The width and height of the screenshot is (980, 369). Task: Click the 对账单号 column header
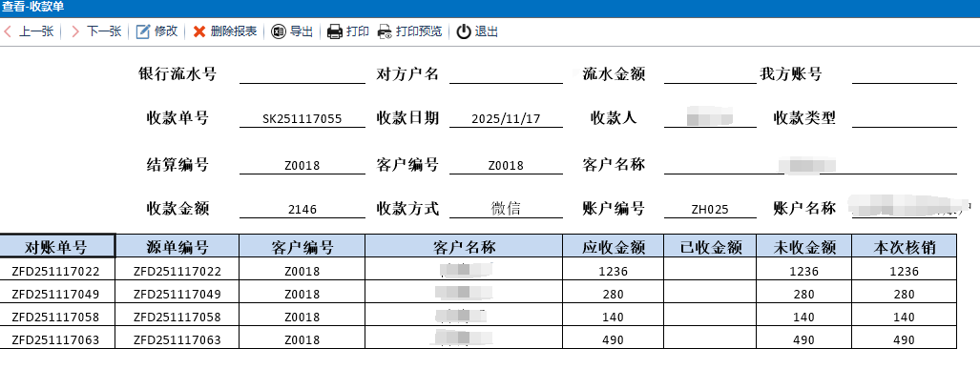pos(57,246)
